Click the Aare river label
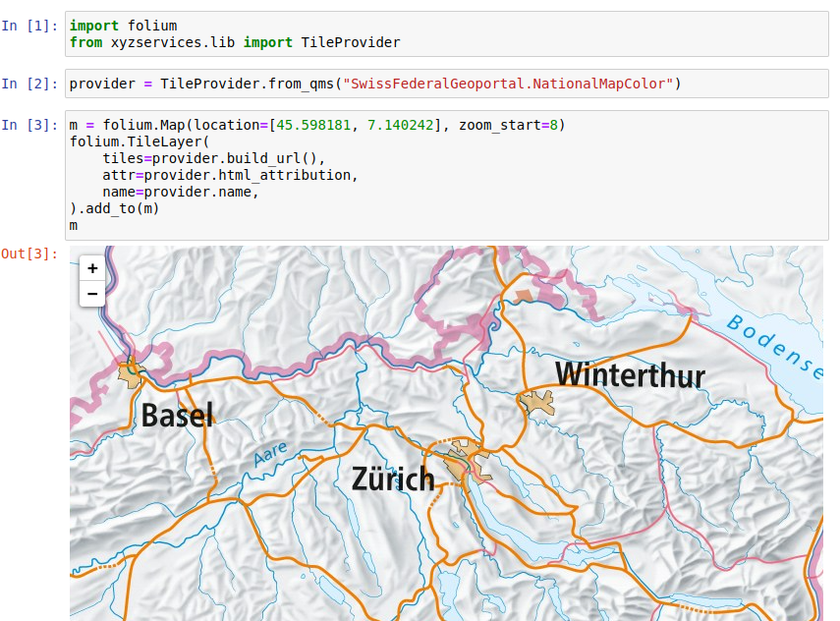840x621 pixels. (270, 453)
